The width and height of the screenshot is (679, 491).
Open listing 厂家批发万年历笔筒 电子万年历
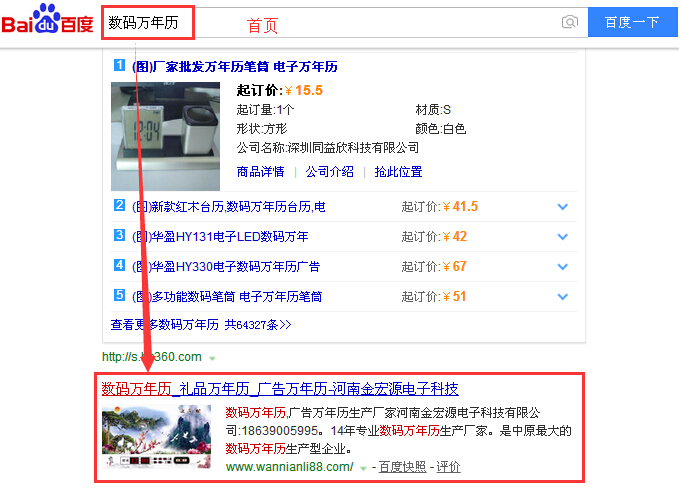(235, 67)
